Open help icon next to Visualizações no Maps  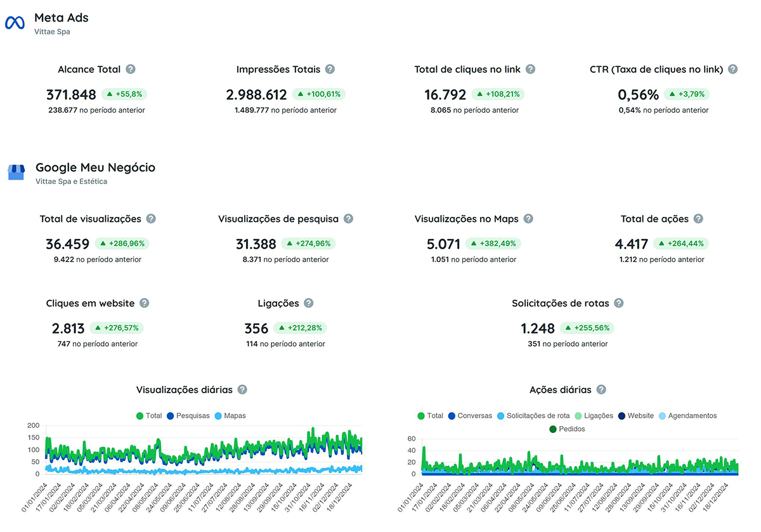coord(528,219)
